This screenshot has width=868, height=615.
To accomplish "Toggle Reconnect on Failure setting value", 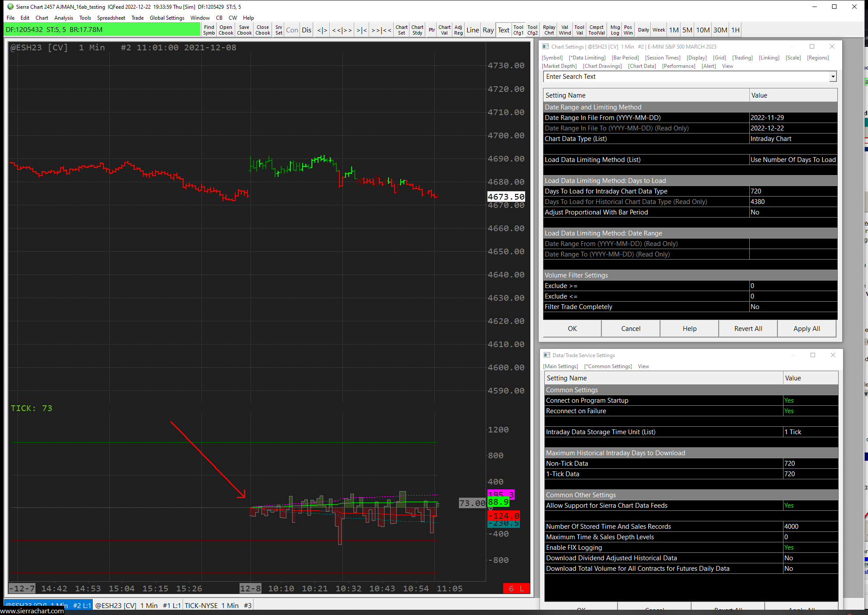I will tap(810, 411).
